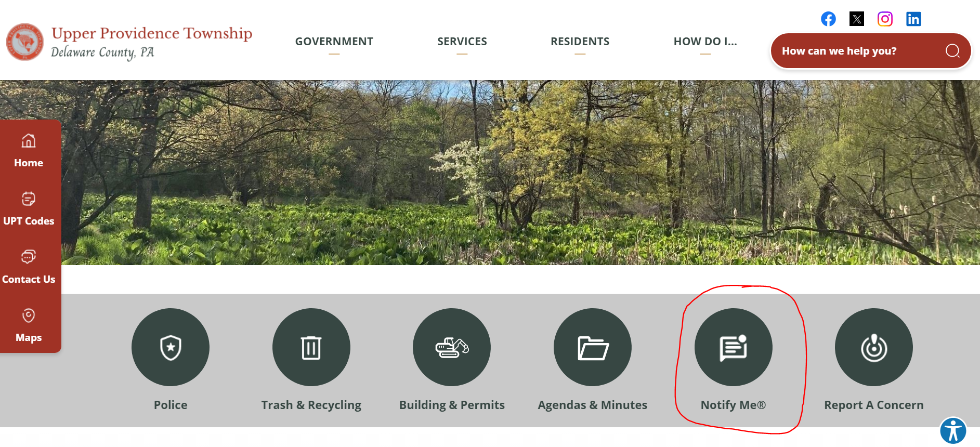980x447 pixels.
Task: Click the search magnifier icon
Action: coord(952,51)
